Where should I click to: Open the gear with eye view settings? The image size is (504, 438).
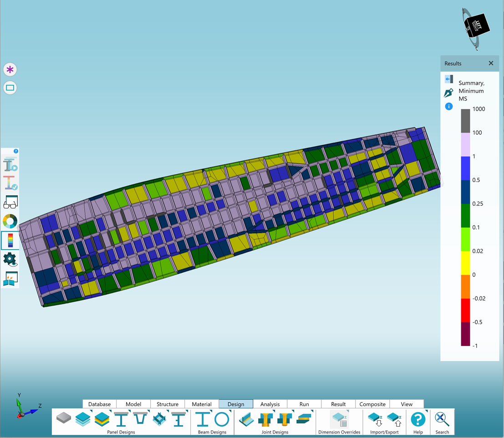[10, 260]
